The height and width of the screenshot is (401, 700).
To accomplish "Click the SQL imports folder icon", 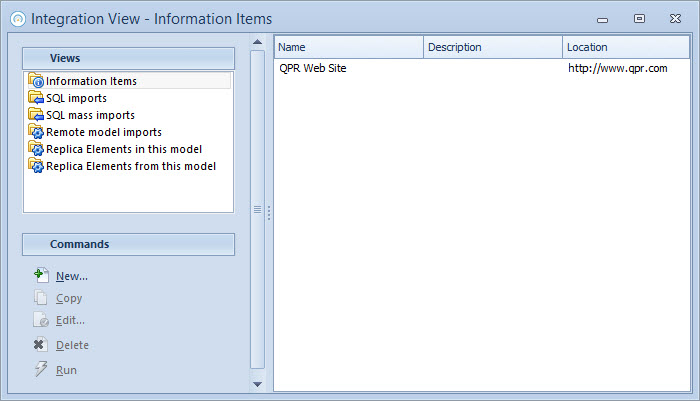I will tap(36, 97).
